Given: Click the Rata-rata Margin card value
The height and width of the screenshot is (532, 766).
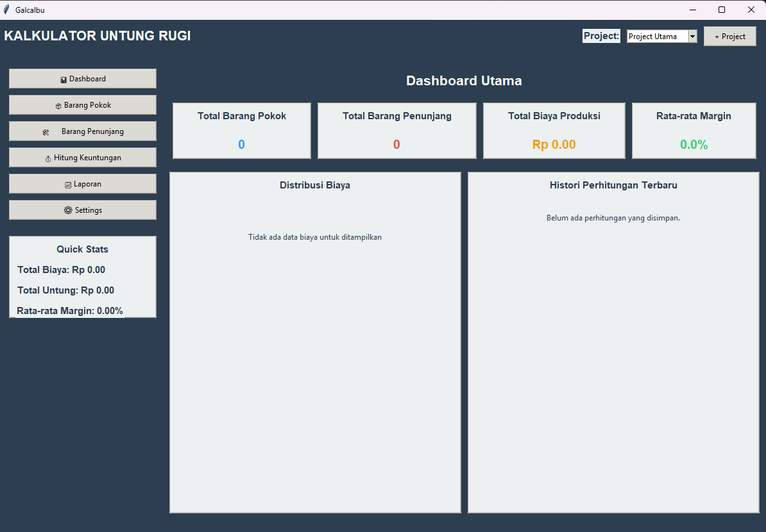Looking at the screenshot, I should [x=694, y=144].
